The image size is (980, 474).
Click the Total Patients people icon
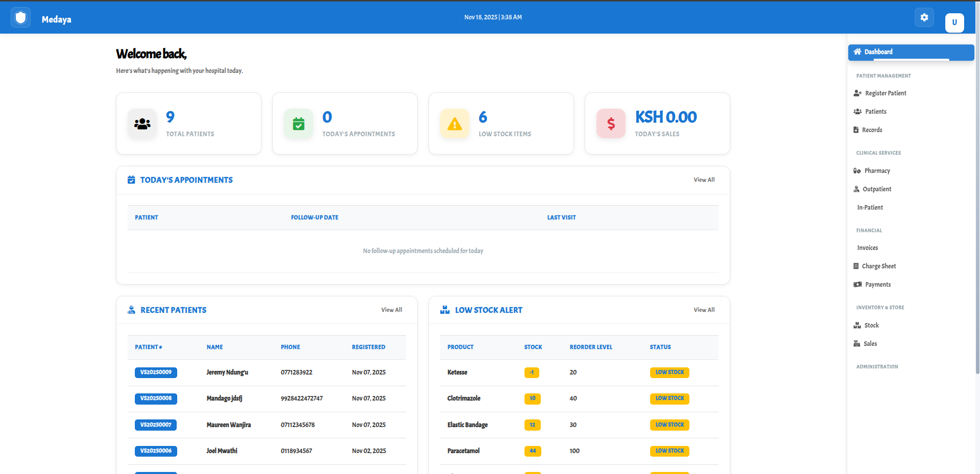click(x=142, y=123)
